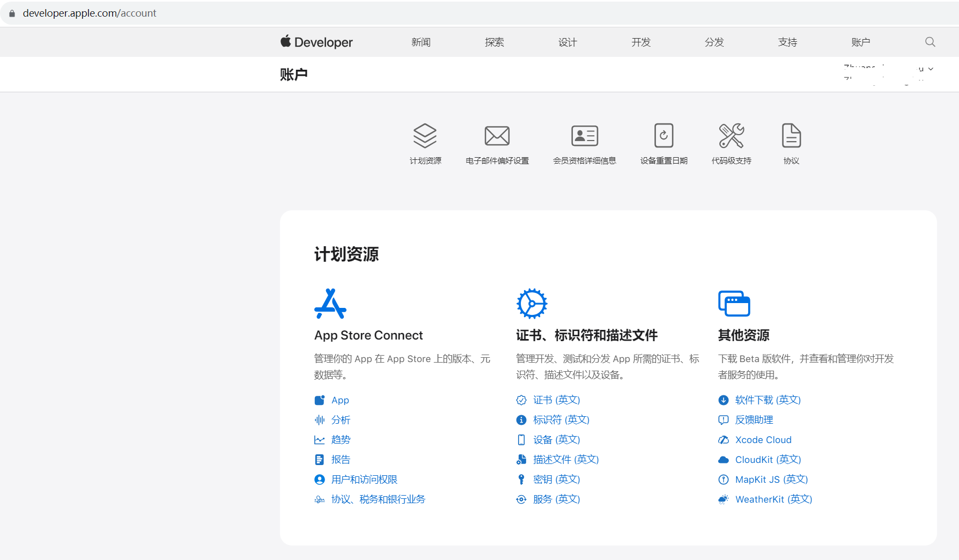Click the lock icon in address bar

(x=12, y=13)
